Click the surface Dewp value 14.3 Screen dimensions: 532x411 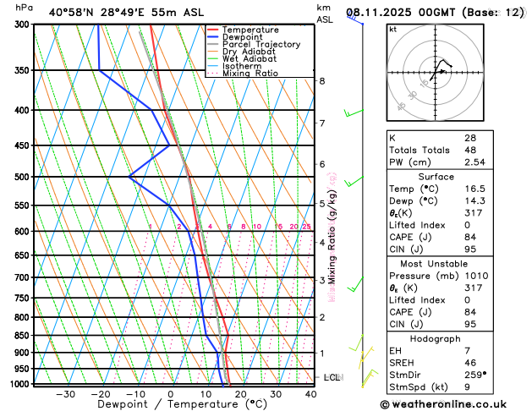pos(474,200)
